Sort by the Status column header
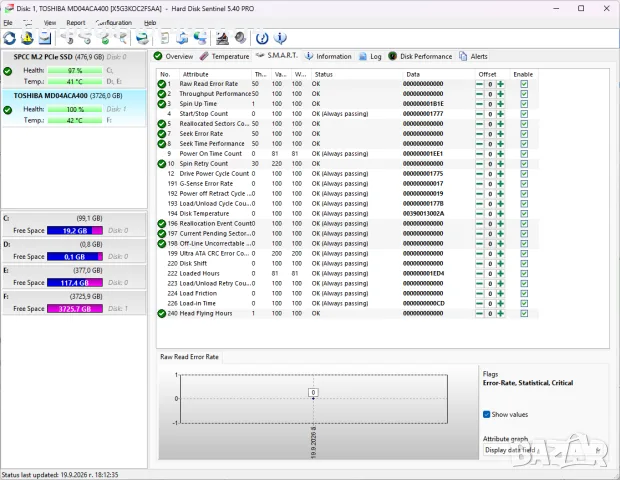620x480 pixels. tap(357, 74)
